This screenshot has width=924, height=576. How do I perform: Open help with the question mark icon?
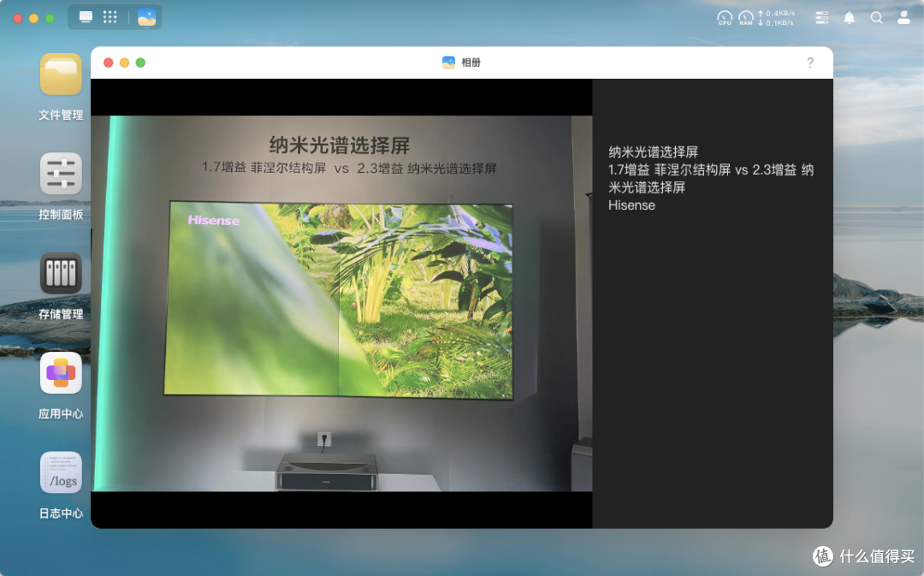pyautogui.click(x=810, y=62)
